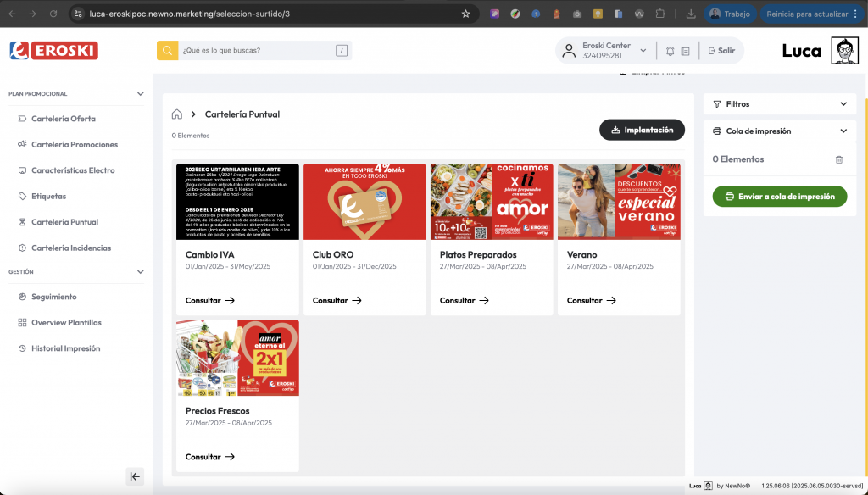868x495 pixels.
Task: Click the notifications bell icon
Action: point(670,51)
